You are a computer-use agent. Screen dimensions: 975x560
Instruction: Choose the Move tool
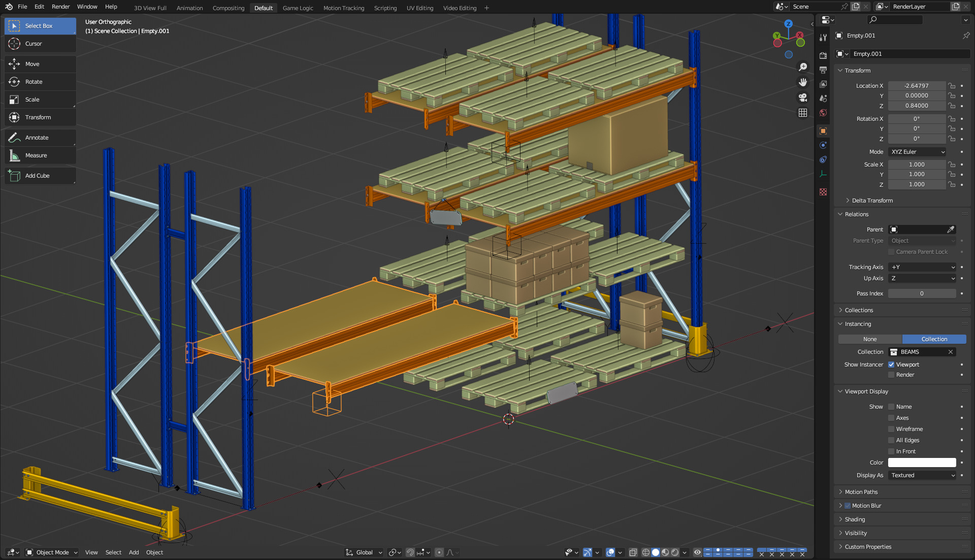[x=40, y=64]
